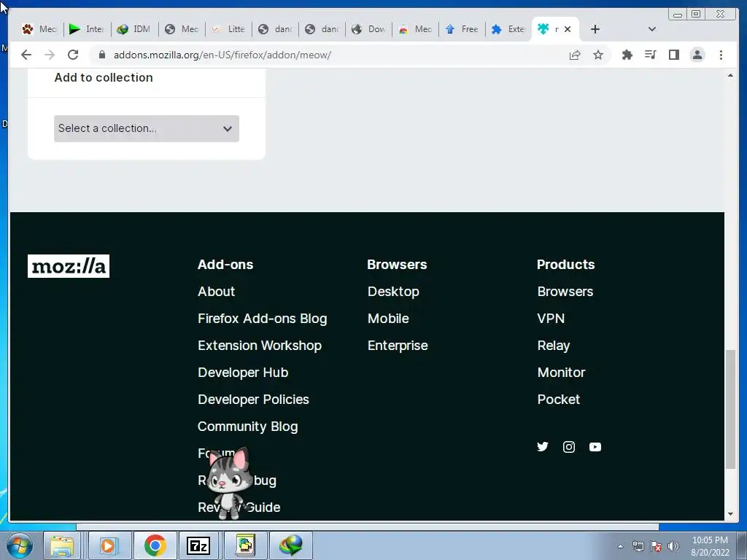Open the About footer link
The width and height of the screenshot is (747, 560).
[x=216, y=292]
